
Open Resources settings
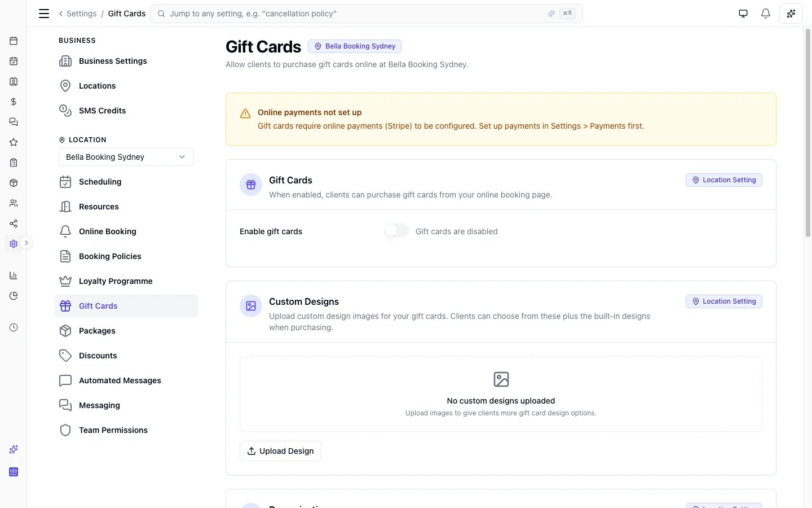point(126,207)
